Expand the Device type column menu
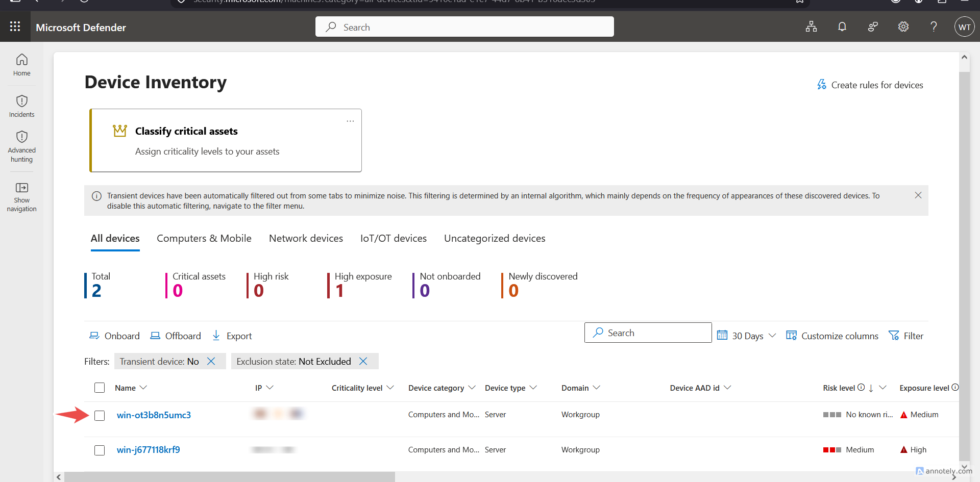The height and width of the screenshot is (482, 980). point(533,388)
